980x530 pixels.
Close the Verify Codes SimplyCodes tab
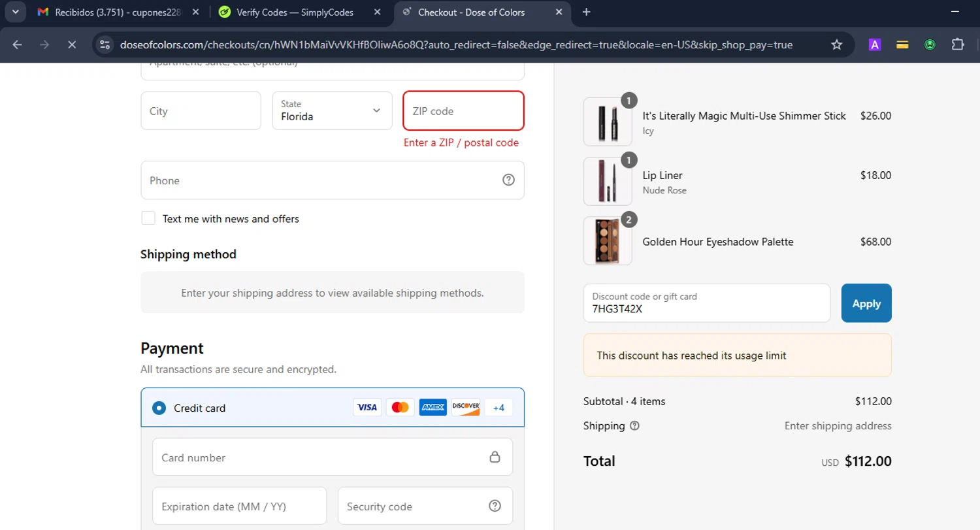pyautogui.click(x=378, y=12)
